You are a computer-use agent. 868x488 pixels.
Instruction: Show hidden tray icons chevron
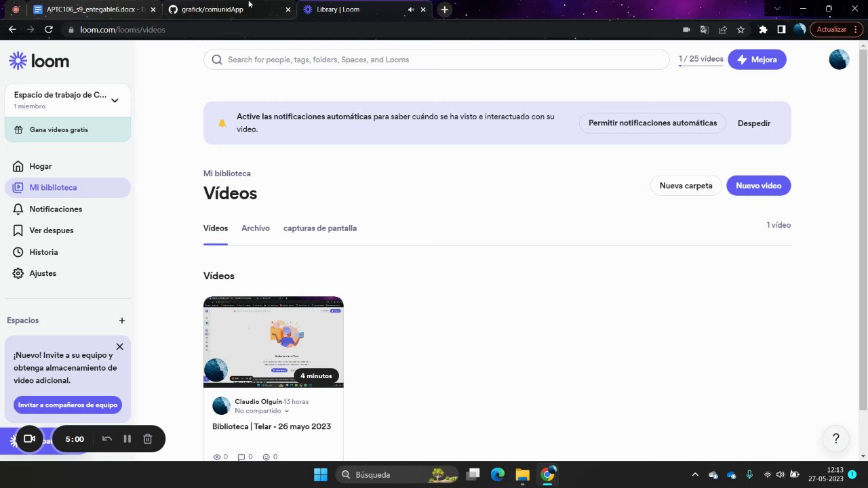click(694, 474)
